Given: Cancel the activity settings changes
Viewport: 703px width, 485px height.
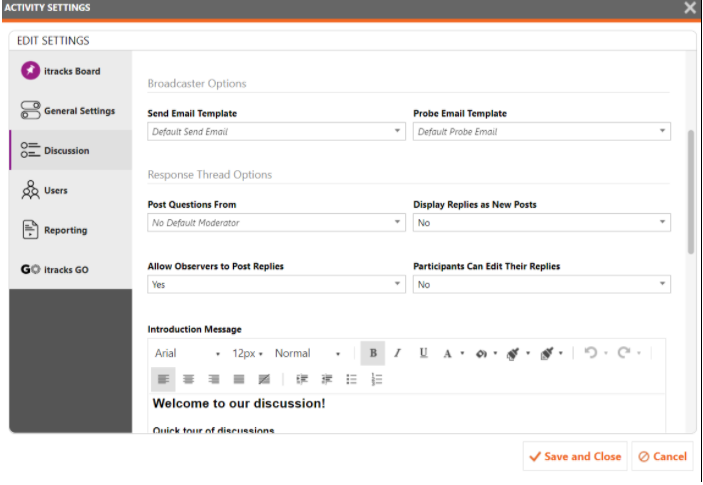Looking at the screenshot, I should [x=663, y=456].
